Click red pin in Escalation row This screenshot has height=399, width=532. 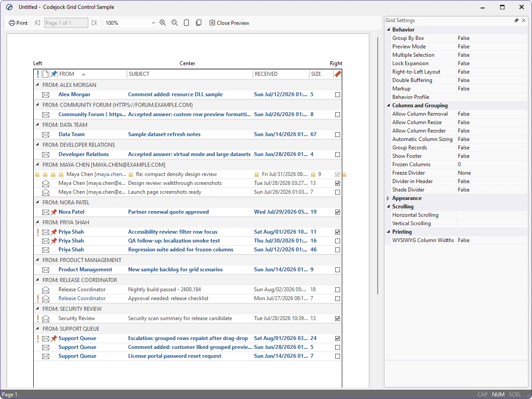(x=54, y=338)
